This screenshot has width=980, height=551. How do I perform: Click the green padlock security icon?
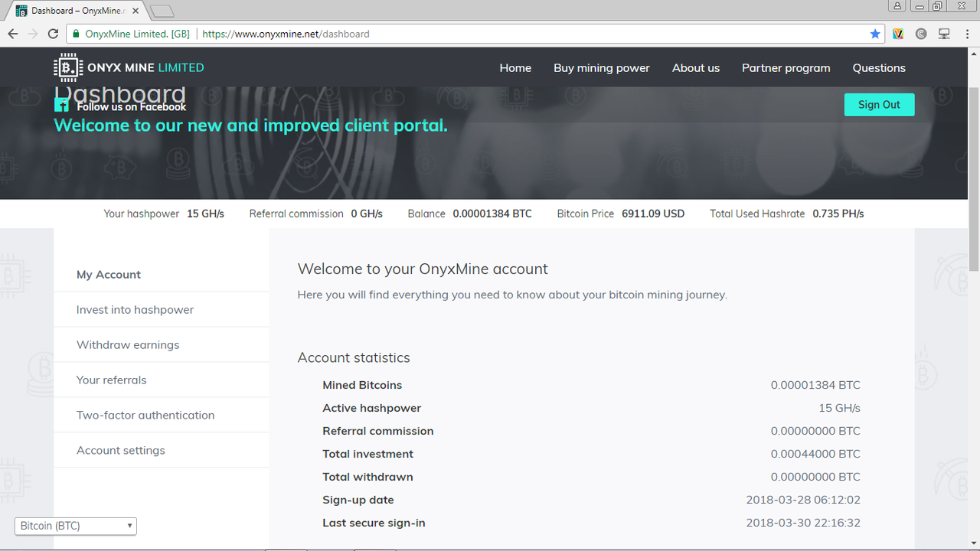(x=76, y=34)
